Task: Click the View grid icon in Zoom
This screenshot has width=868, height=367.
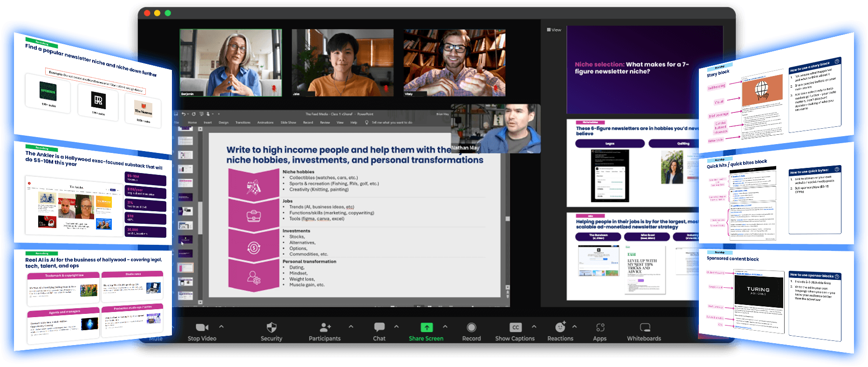Action: (x=549, y=30)
